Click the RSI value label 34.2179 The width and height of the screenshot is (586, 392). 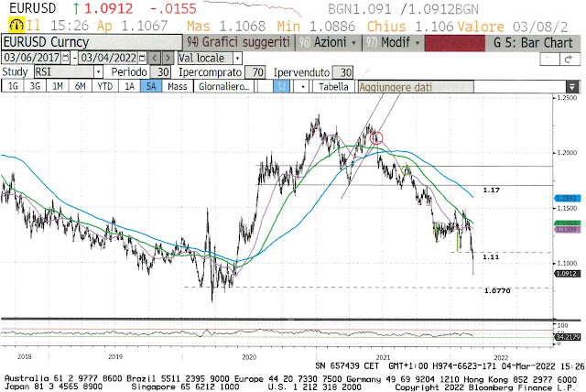coord(568,337)
